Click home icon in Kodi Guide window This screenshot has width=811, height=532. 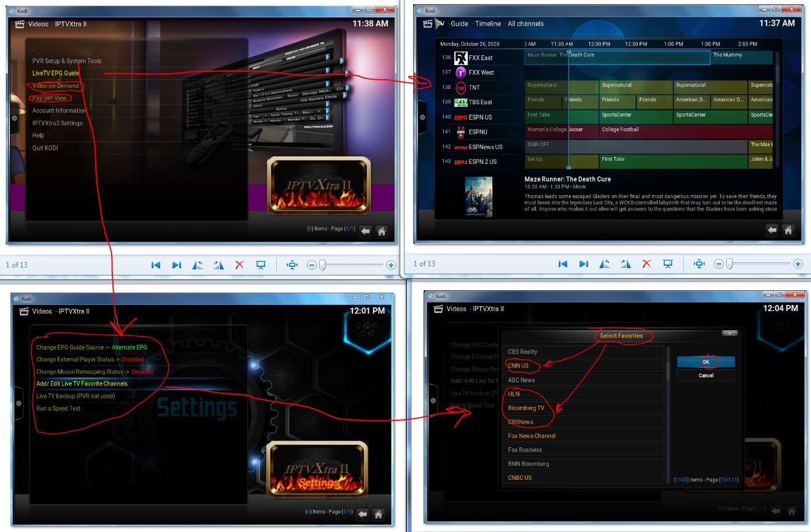[788, 229]
